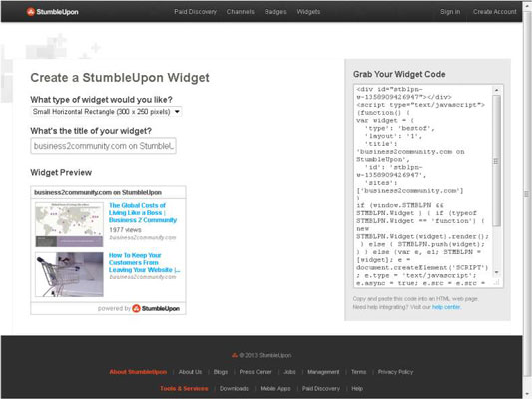Click the '1977 views' text
This screenshot has height=399, width=532.
(125, 230)
